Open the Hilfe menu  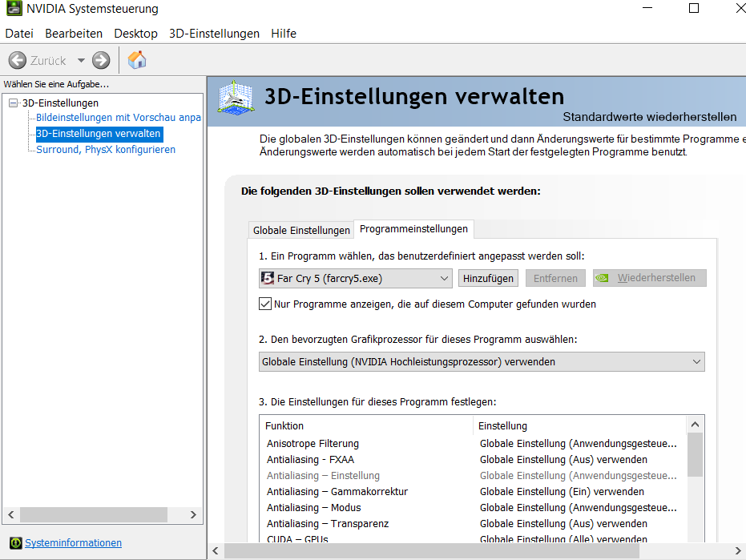284,34
